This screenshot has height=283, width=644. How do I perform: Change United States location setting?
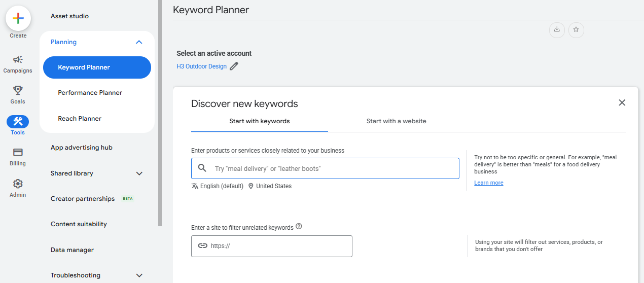[274, 186]
